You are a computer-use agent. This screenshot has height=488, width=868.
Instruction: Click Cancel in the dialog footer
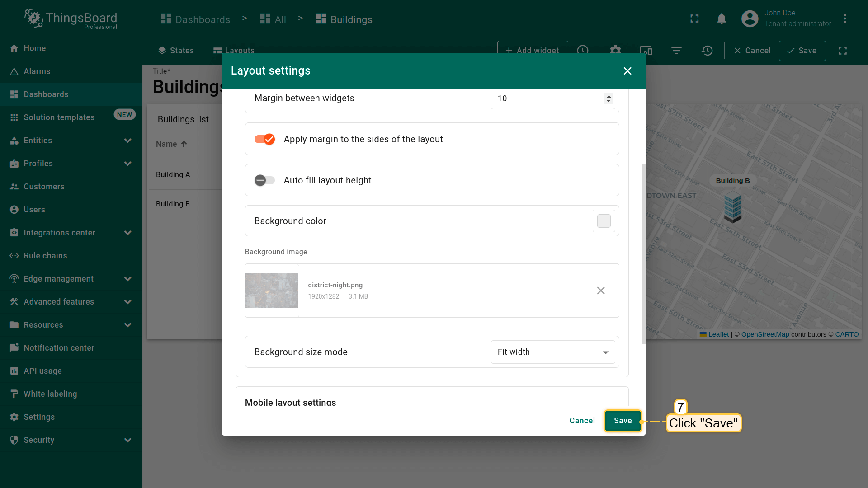coord(582,421)
